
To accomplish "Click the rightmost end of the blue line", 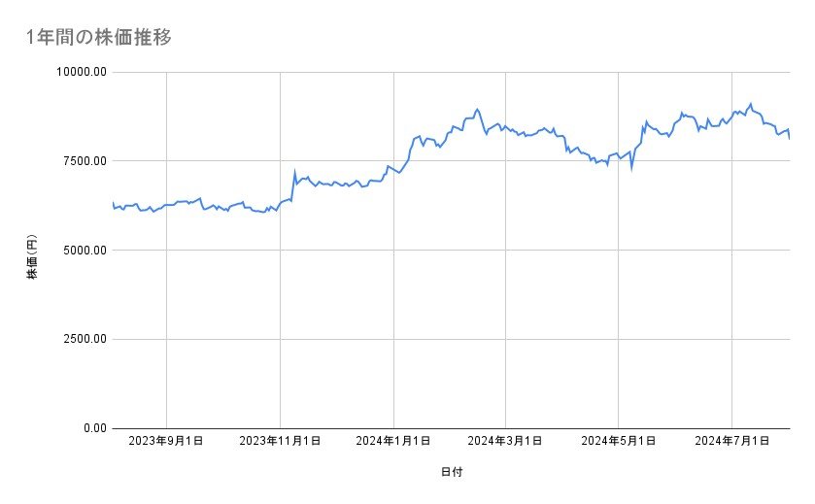I will click(x=789, y=138).
